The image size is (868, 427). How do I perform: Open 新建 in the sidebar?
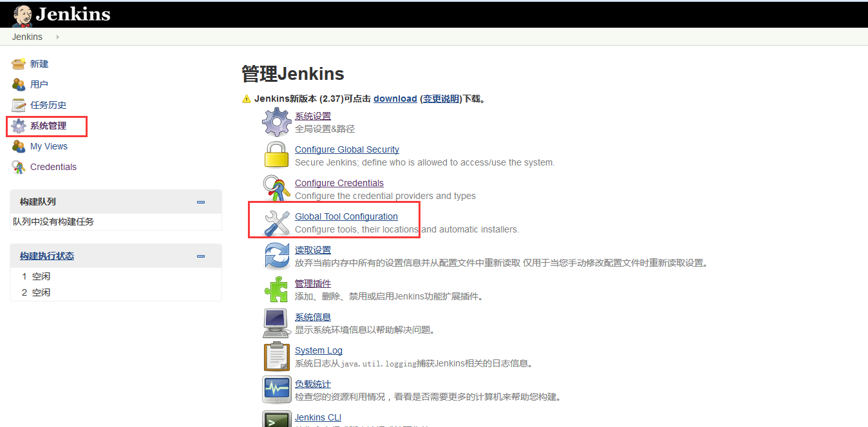(39, 64)
